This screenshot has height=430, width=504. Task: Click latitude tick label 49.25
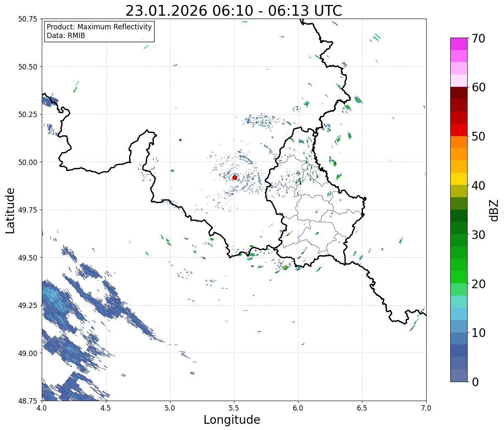pos(28,306)
